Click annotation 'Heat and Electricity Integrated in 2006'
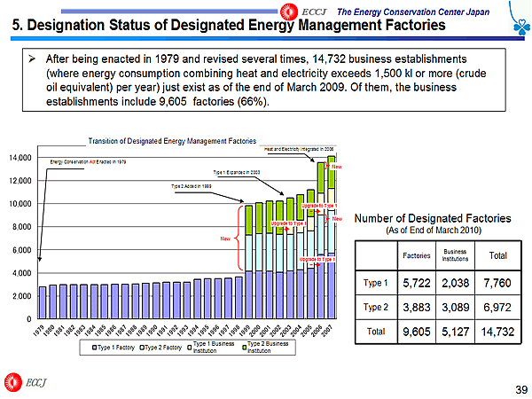The width and height of the screenshot is (532, 399). [299, 149]
